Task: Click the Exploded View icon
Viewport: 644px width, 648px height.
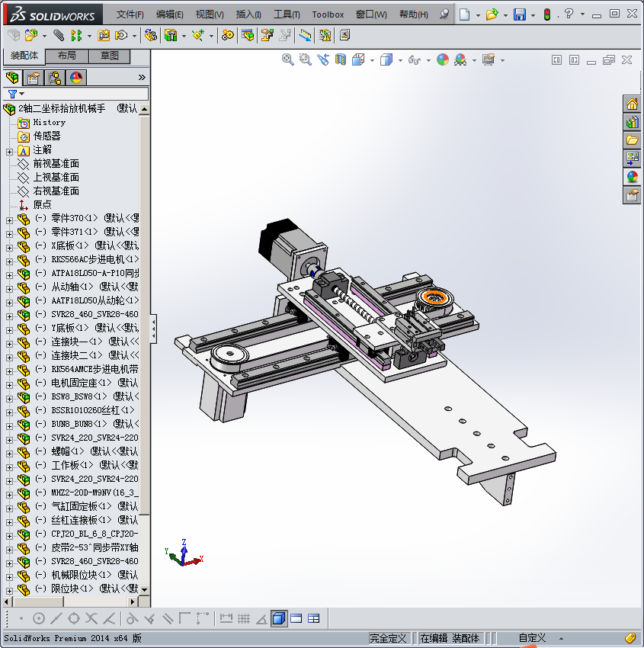Action: (x=268, y=36)
